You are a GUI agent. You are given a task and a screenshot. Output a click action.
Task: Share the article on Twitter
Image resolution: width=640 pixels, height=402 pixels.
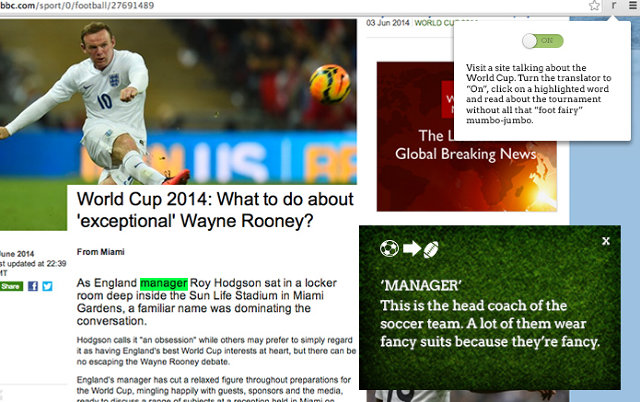pos(47,286)
